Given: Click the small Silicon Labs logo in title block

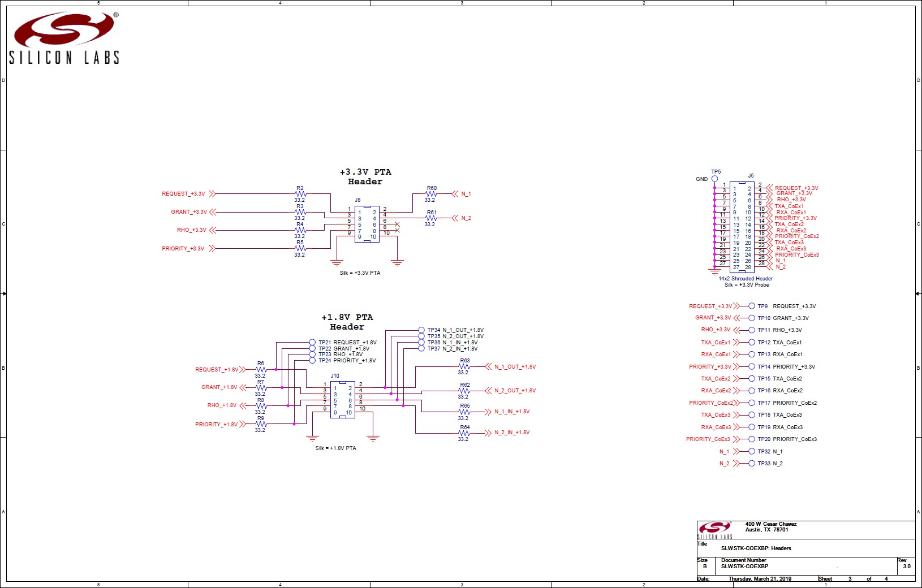Looking at the screenshot, I should click(715, 530).
